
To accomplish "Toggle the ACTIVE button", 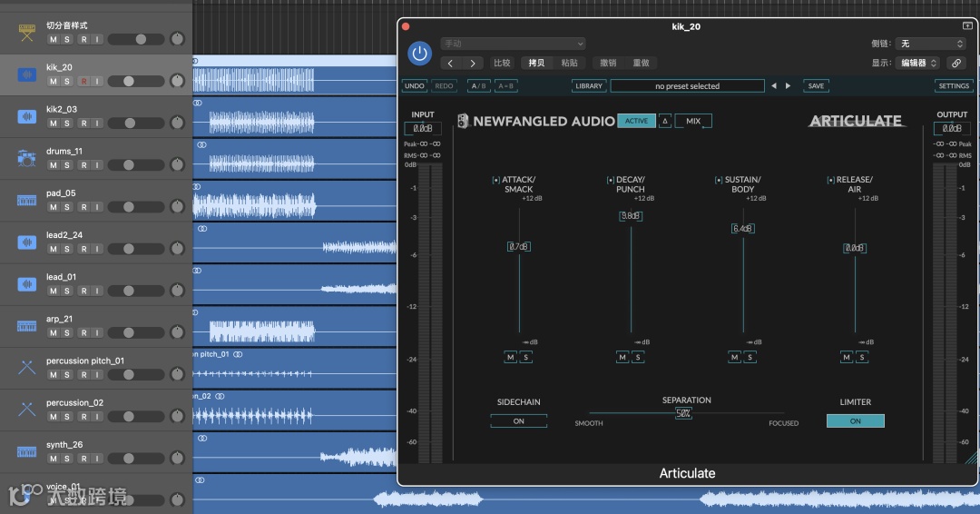I will click(636, 122).
